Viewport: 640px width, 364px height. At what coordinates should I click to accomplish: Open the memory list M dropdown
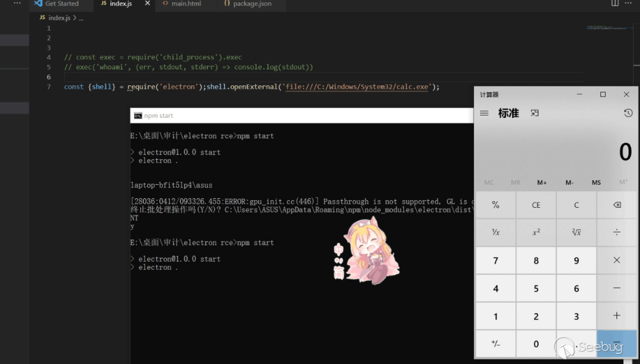(623, 182)
